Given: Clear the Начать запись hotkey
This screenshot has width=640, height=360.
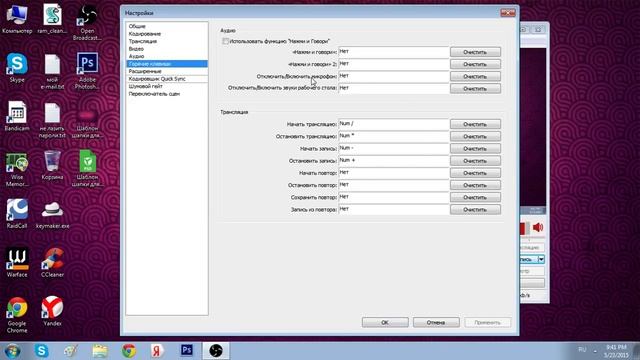Looking at the screenshot, I should pyautogui.click(x=475, y=149).
